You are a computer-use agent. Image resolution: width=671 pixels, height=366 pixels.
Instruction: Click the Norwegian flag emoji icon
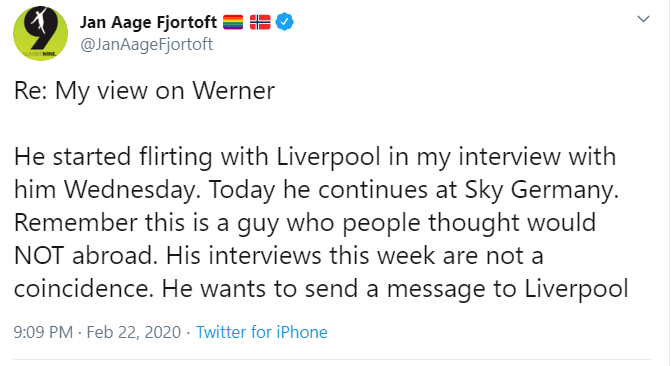click(x=260, y=22)
